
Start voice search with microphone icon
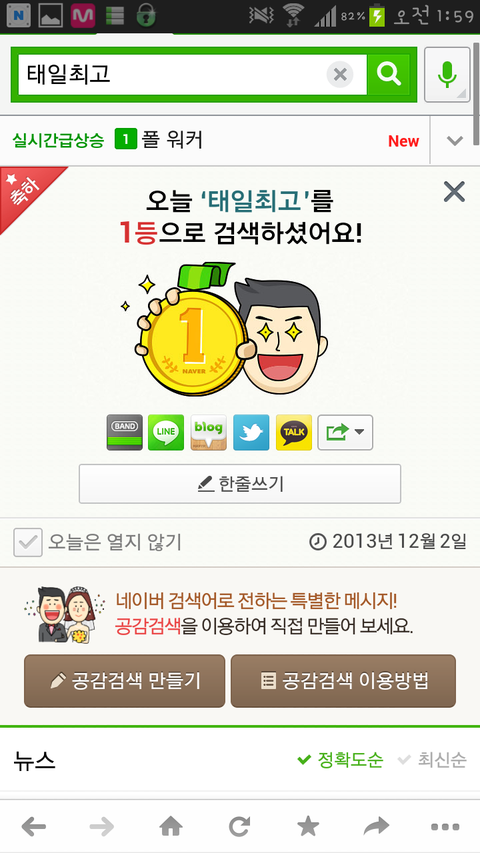coord(447,75)
